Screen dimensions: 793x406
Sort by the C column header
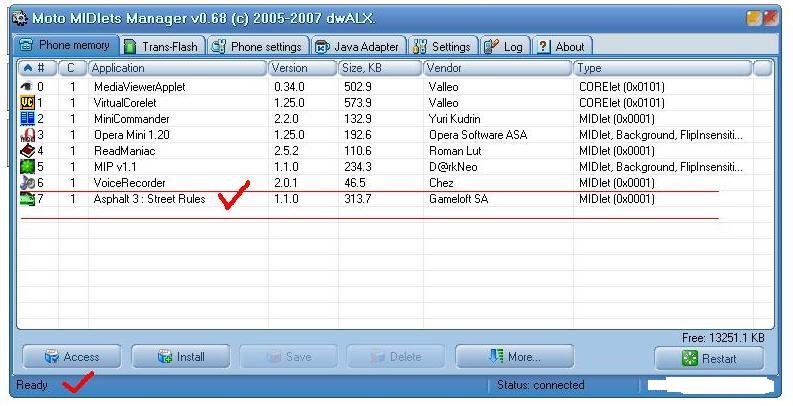point(72,68)
